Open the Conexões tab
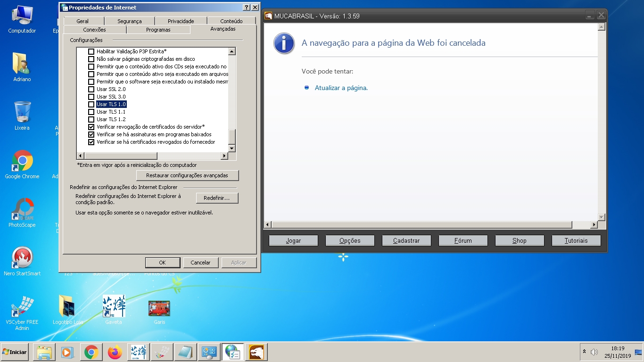 point(94,30)
